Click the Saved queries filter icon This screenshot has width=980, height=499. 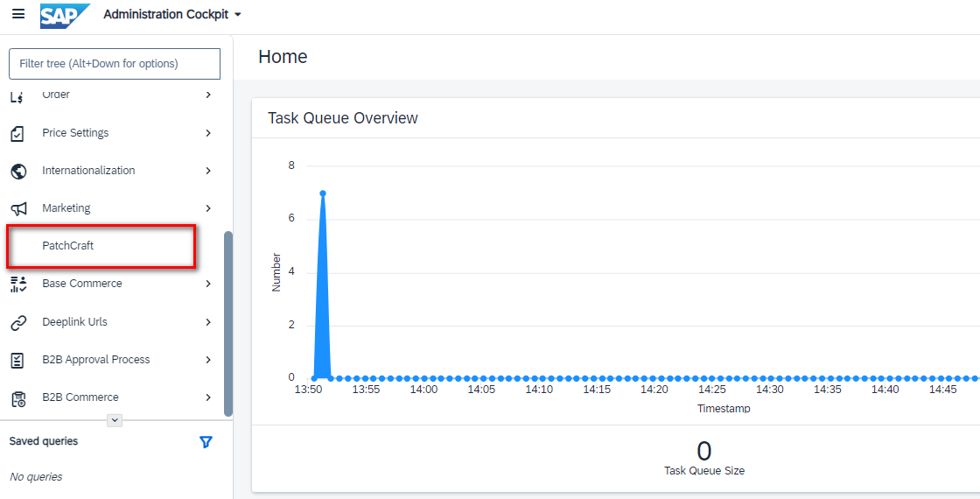click(x=206, y=442)
